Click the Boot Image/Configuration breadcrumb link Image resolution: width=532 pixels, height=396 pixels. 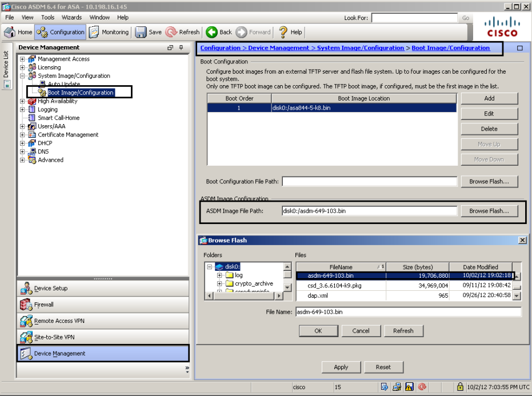click(x=450, y=48)
